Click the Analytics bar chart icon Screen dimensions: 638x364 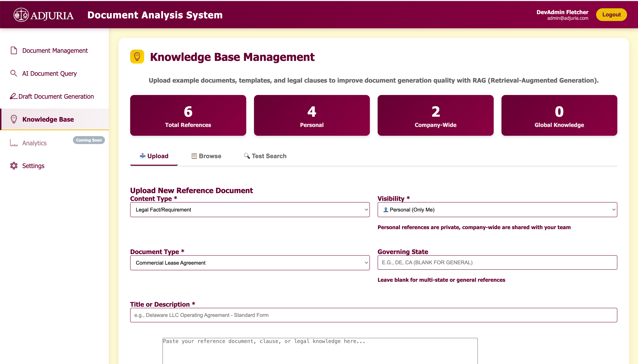coord(14,143)
